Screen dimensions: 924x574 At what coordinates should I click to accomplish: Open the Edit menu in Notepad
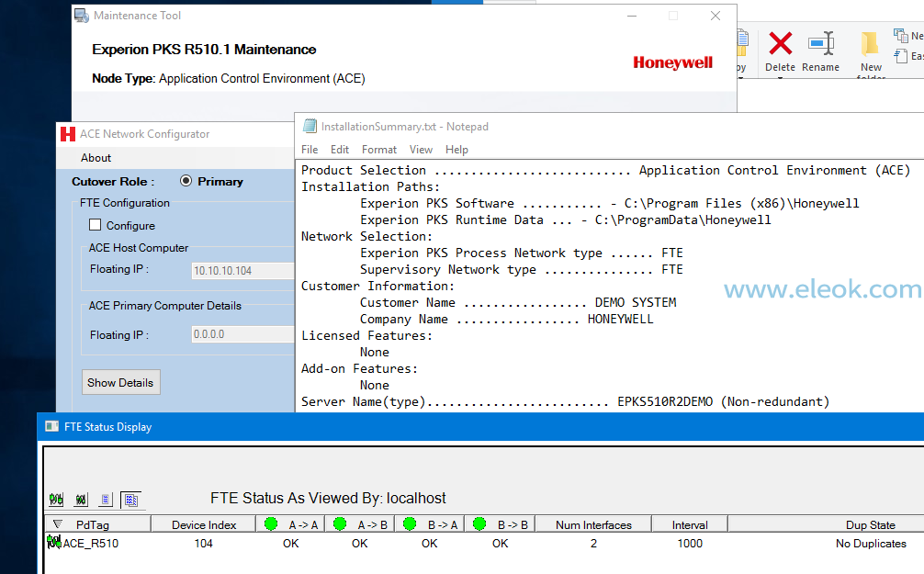[x=340, y=150]
